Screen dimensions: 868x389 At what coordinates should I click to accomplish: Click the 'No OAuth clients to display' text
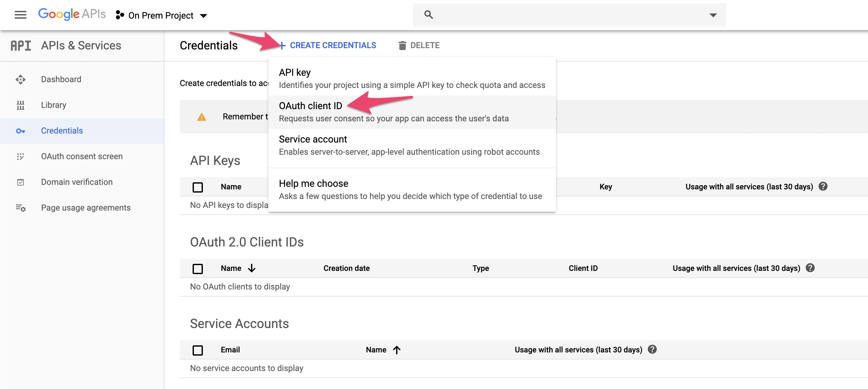click(240, 287)
